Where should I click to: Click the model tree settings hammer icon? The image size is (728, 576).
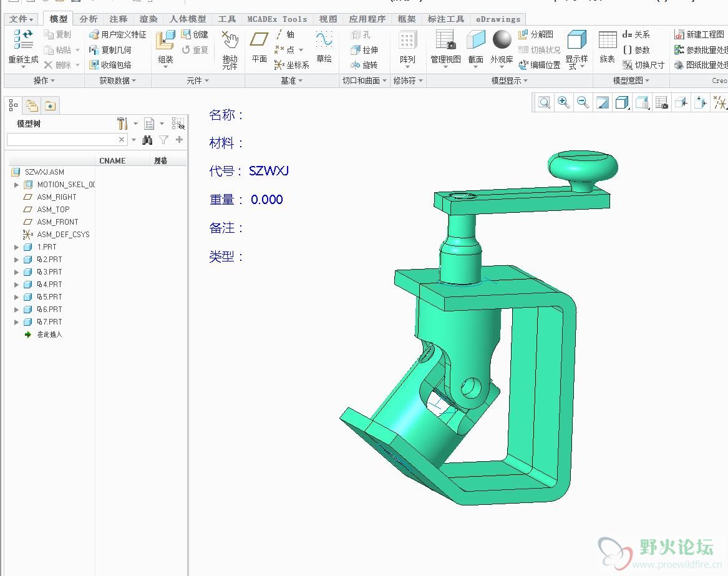[x=122, y=124]
